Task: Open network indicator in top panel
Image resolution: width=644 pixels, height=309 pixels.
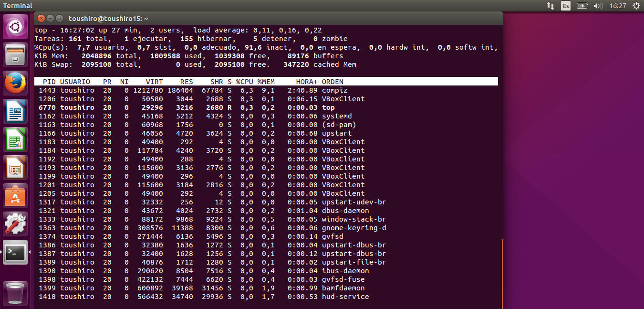Action: point(551,6)
